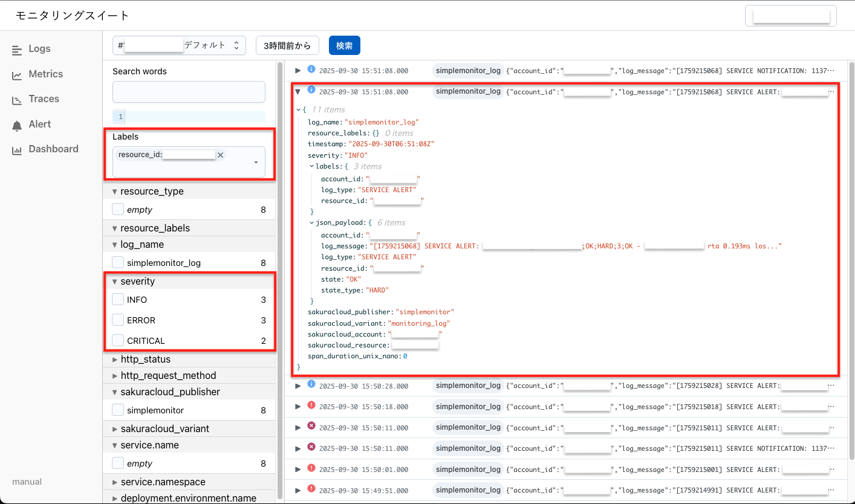Open the Logs section in sidebar

(39, 49)
